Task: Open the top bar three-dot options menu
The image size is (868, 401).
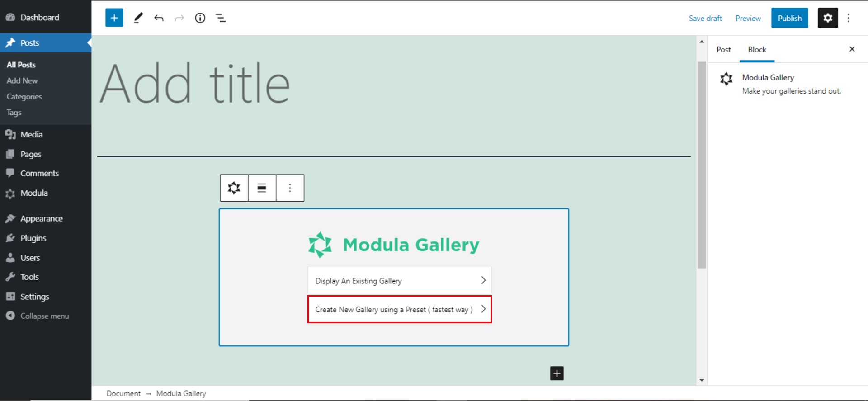Action: [x=848, y=18]
